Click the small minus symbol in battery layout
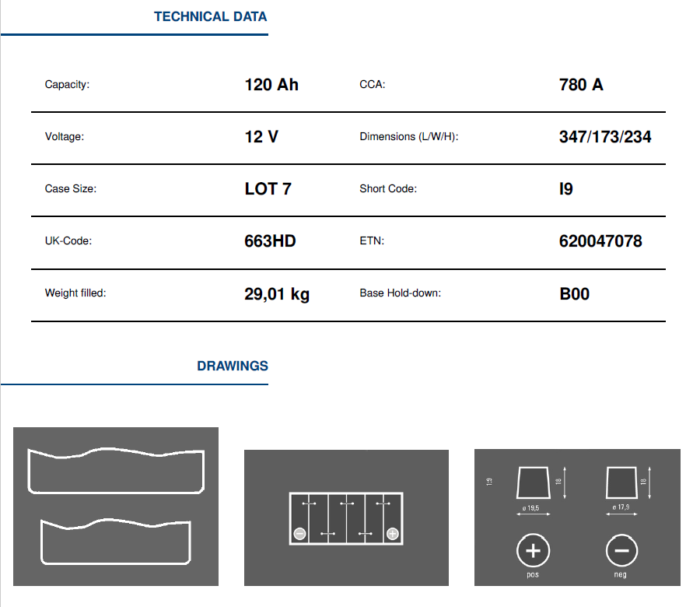Image resolution: width=700 pixels, height=607 pixels. [300, 533]
